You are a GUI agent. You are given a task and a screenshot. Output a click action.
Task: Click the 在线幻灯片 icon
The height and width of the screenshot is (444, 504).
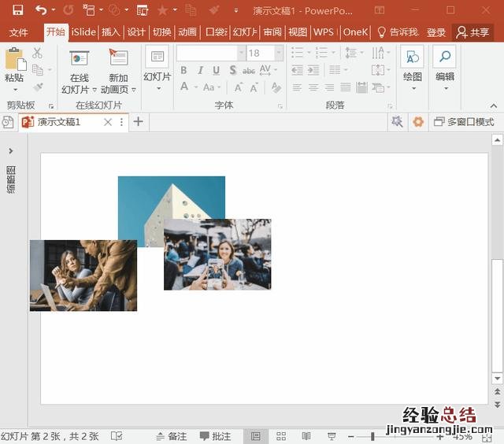point(79,60)
